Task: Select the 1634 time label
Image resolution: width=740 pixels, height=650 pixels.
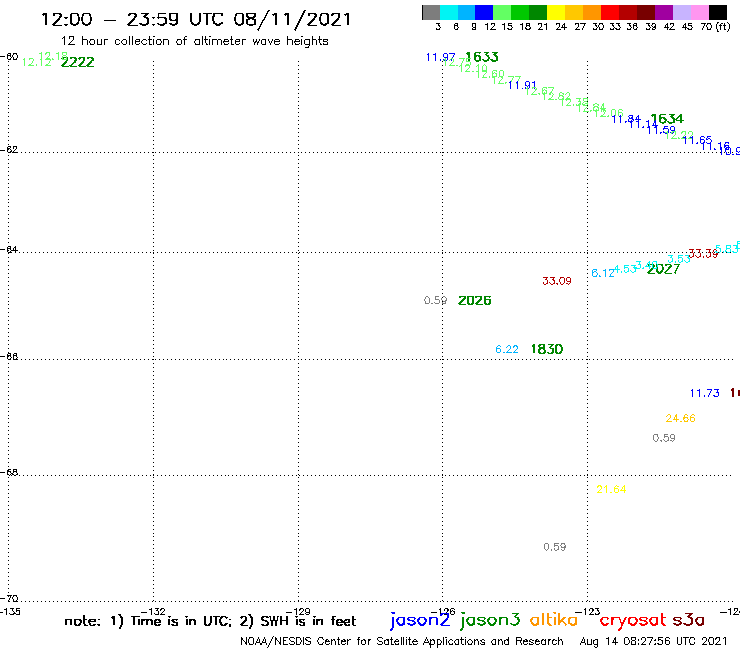Action: pyautogui.click(x=667, y=118)
